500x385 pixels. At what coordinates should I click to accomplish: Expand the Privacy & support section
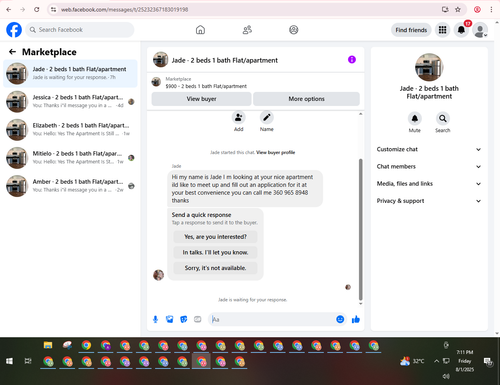[429, 201]
